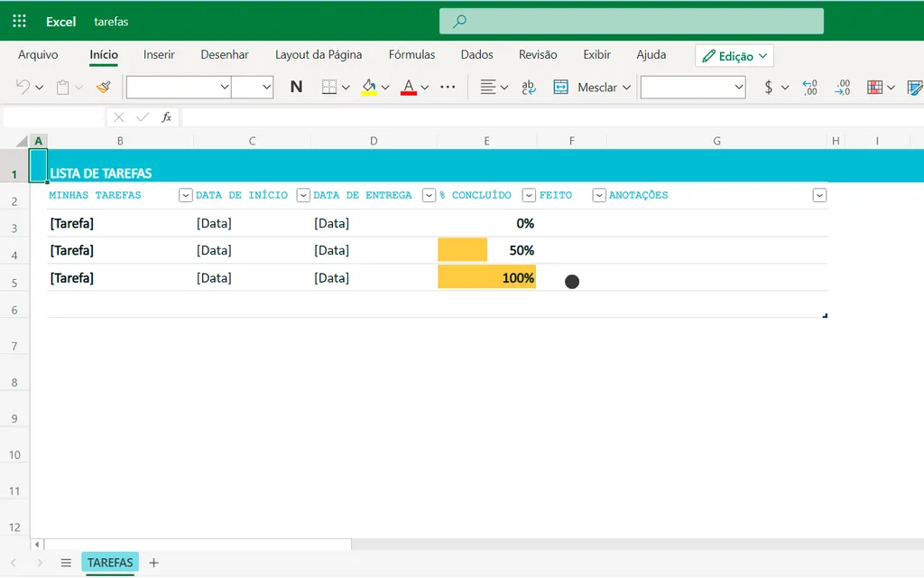This screenshot has width=924, height=578.
Task: Click the Undo arrow icon
Action: pos(23,88)
